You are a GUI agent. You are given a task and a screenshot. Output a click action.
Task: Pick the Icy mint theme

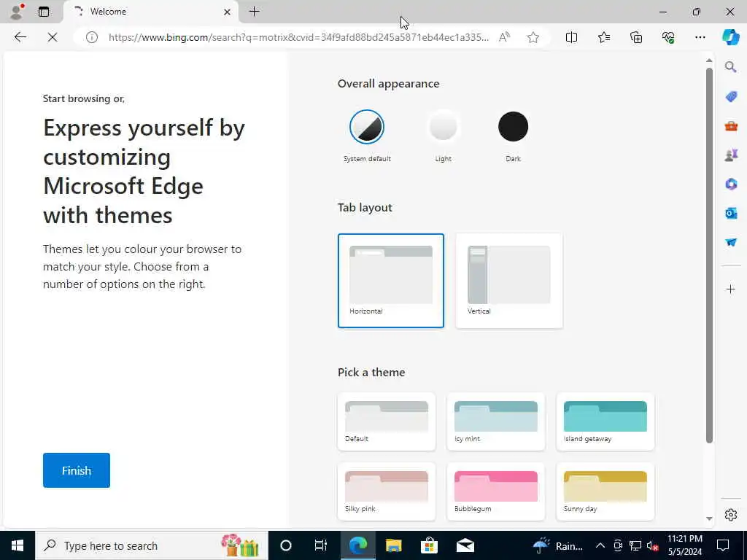[495, 421]
